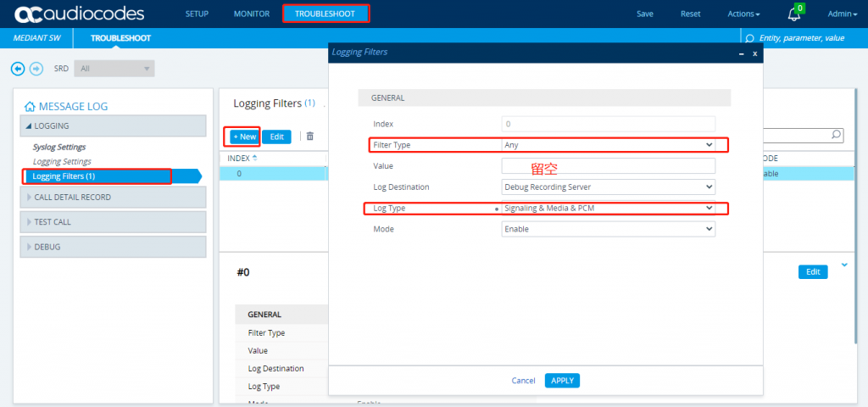Collapse the #0 details panel chevron
Screen dimensions: 868x407
(x=844, y=265)
